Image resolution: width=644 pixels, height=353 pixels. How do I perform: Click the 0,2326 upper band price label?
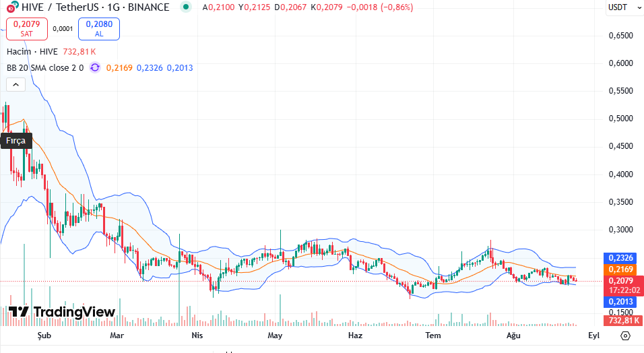point(620,258)
